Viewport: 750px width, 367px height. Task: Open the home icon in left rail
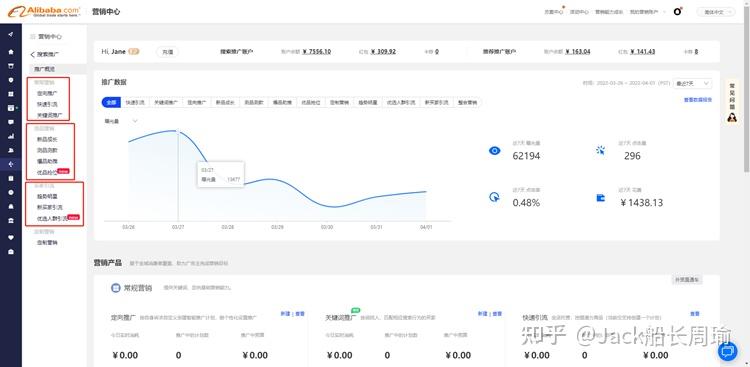(11, 52)
